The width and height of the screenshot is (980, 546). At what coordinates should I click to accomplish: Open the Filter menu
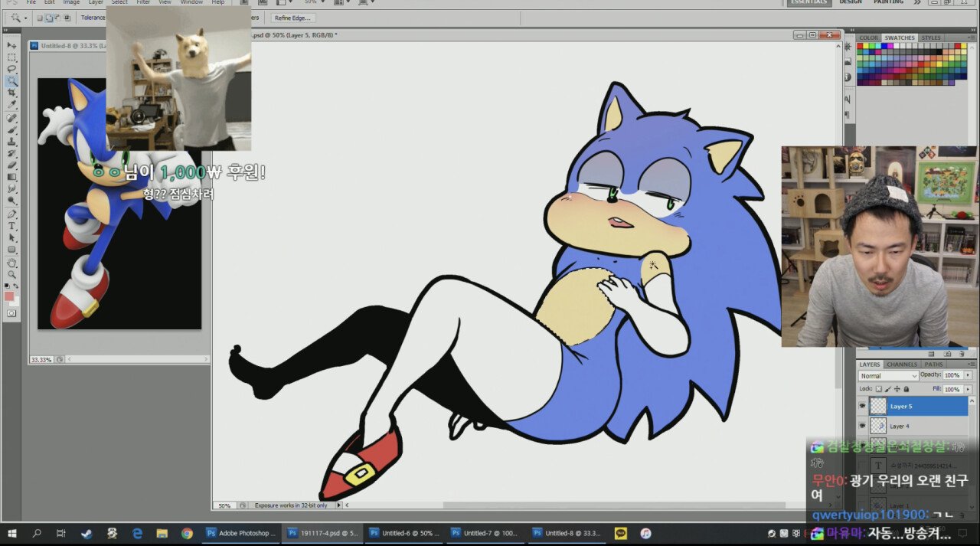tap(143, 2)
